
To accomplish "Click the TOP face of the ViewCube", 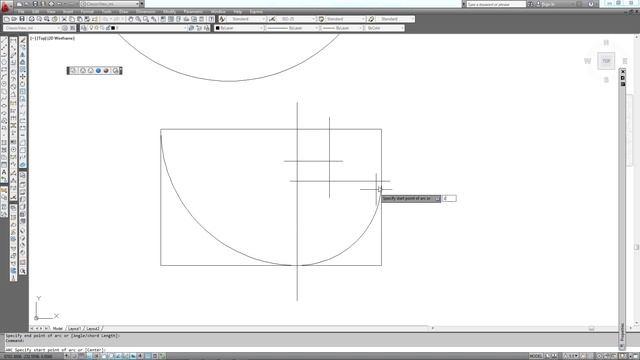I will click(606, 61).
